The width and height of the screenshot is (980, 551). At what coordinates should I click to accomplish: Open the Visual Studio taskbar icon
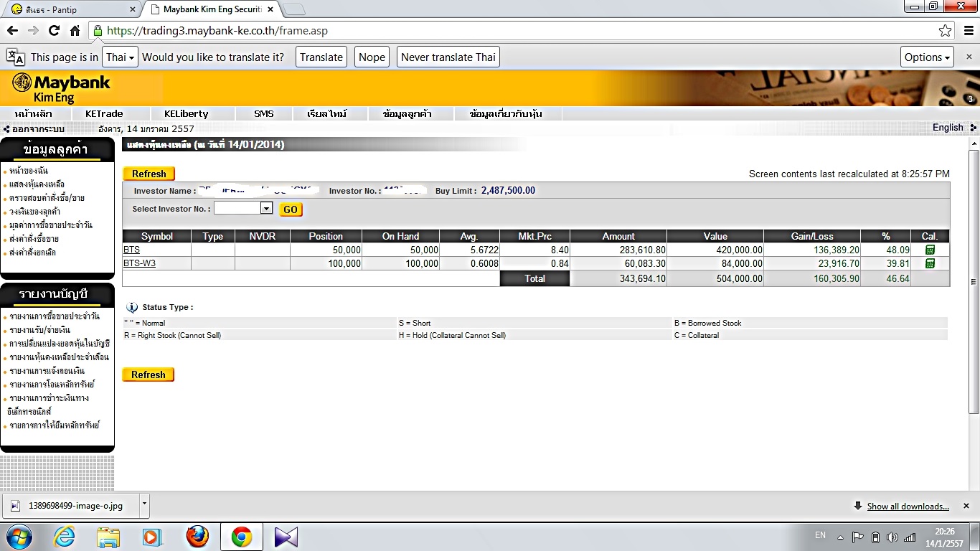[x=286, y=537]
